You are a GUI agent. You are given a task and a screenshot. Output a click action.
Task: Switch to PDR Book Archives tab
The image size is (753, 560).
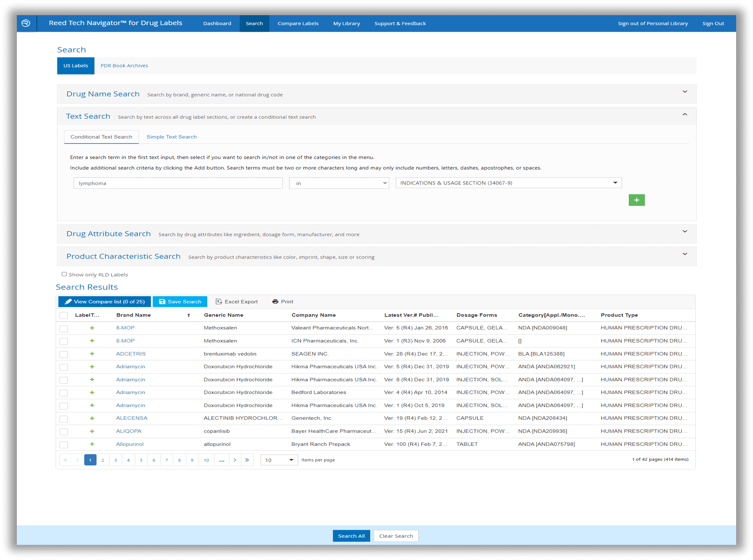pos(124,65)
